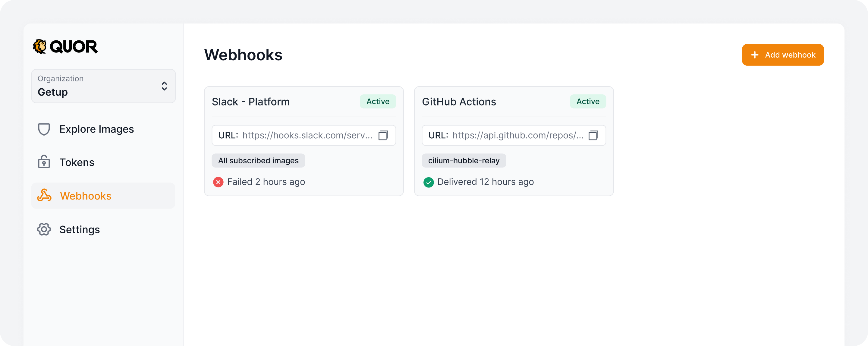Click Active badge on Slack - Platform card
Image resolution: width=868 pixels, height=346 pixels.
pyautogui.click(x=378, y=101)
